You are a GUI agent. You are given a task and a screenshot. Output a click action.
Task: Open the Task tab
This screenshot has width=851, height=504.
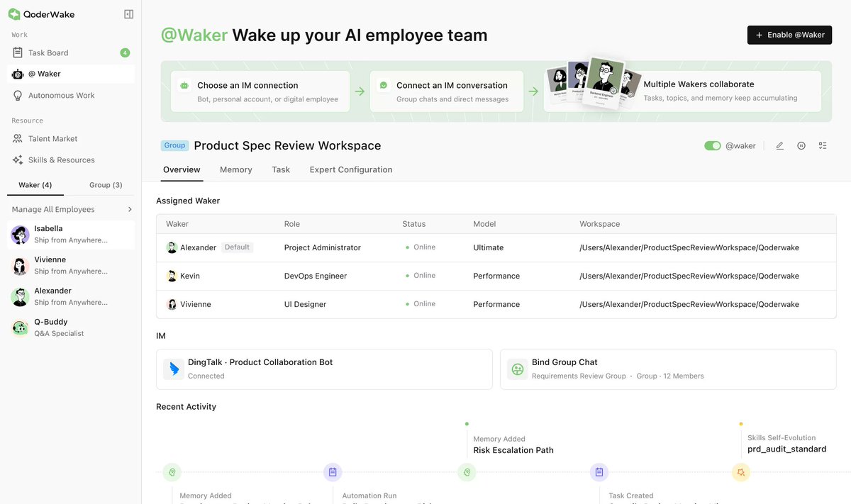pyautogui.click(x=281, y=169)
